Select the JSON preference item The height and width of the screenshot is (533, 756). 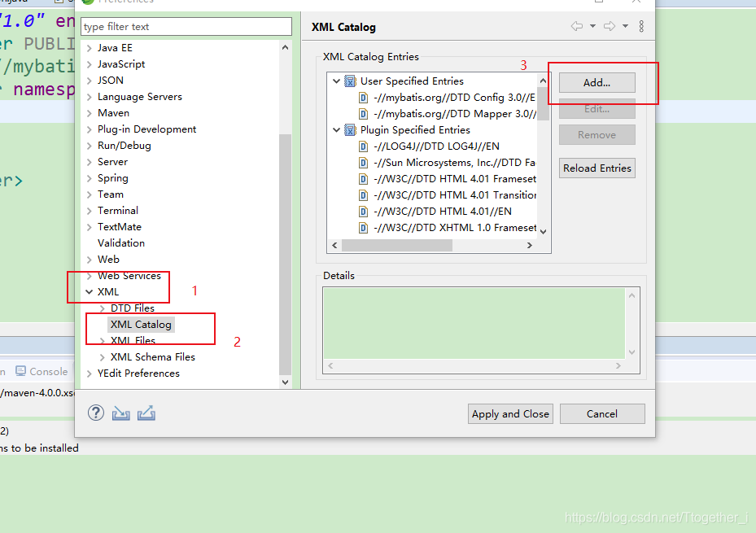111,81
